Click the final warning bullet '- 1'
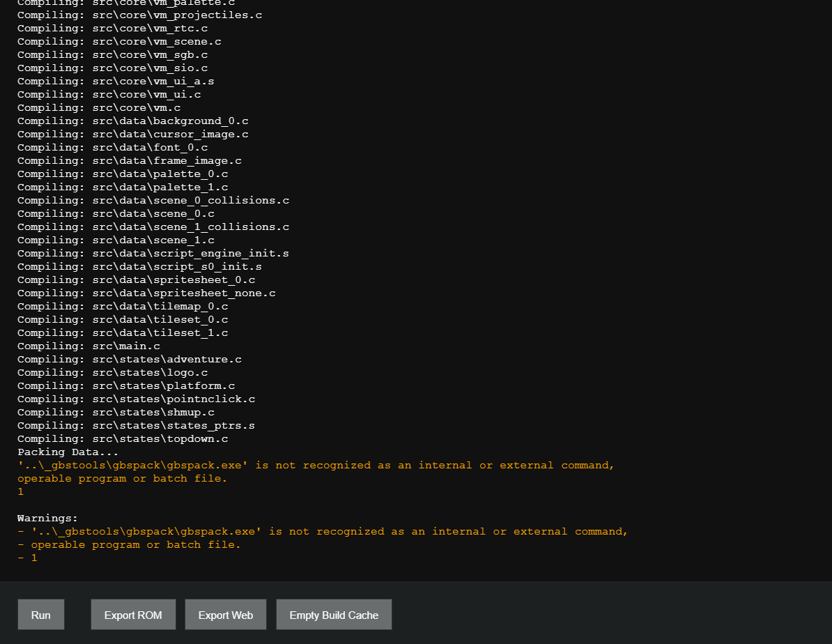 (x=28, y=558)
